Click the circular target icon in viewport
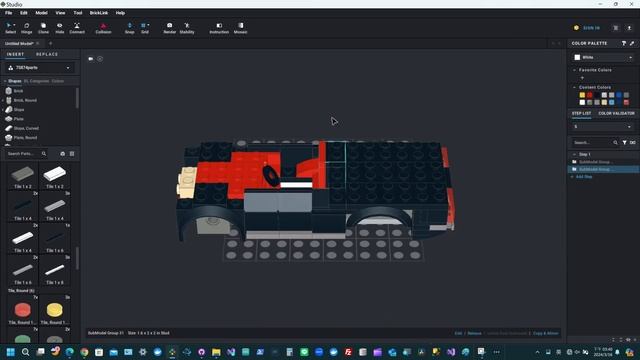The width and height of the screenshot is (640, 360). point(100,59)
